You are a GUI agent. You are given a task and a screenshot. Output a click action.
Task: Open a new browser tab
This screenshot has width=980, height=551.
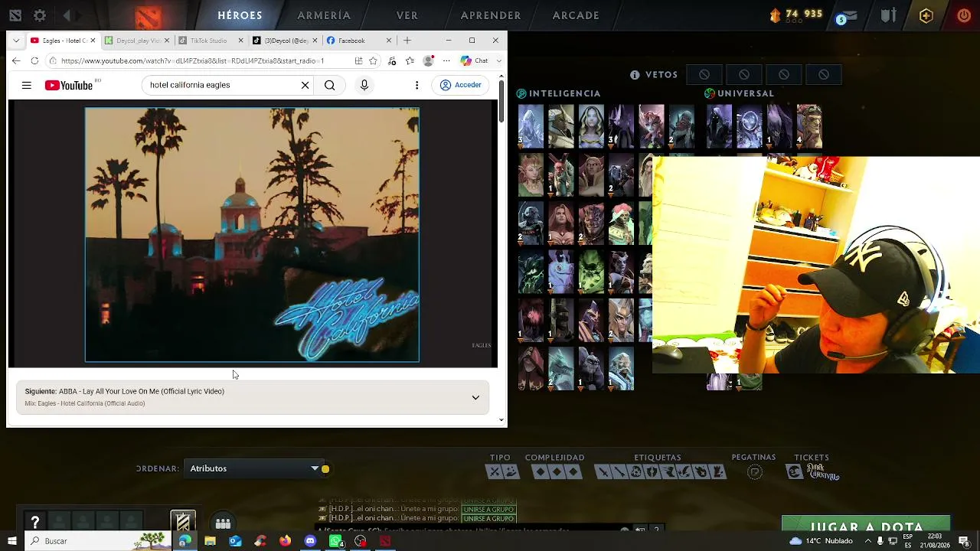click(x=407, y=41)
